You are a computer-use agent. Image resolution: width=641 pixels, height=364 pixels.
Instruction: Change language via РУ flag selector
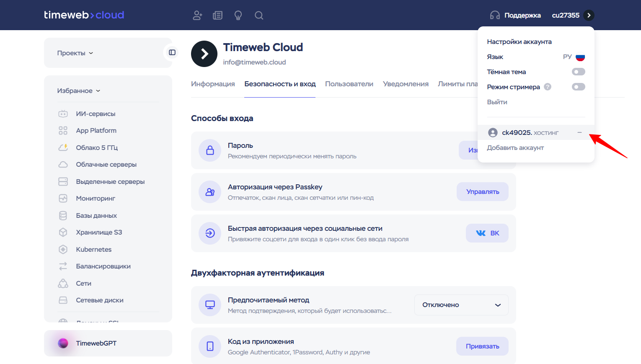pyautogui.click(x=574, y=57)
